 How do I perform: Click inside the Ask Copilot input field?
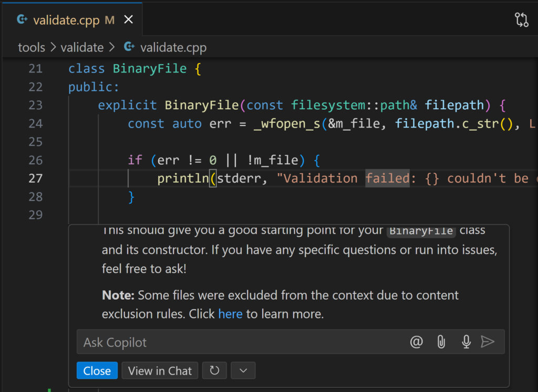(210, 342)
